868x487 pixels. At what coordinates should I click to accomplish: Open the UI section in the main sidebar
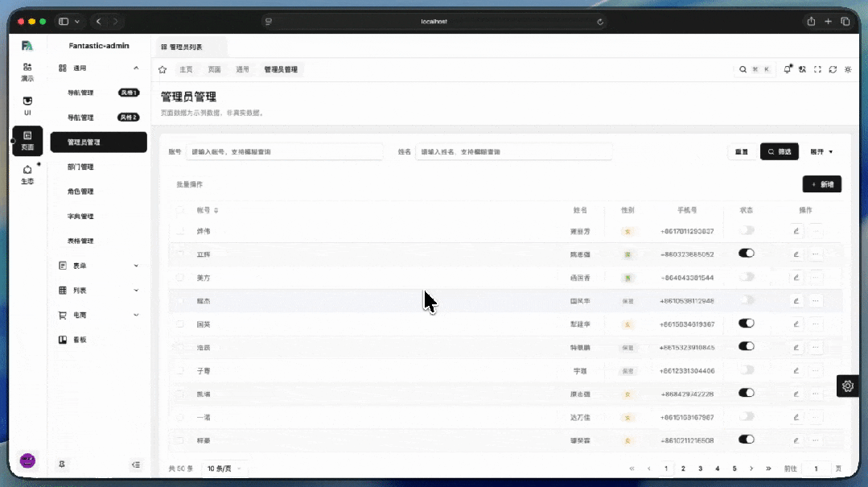(x=27, y=105)
